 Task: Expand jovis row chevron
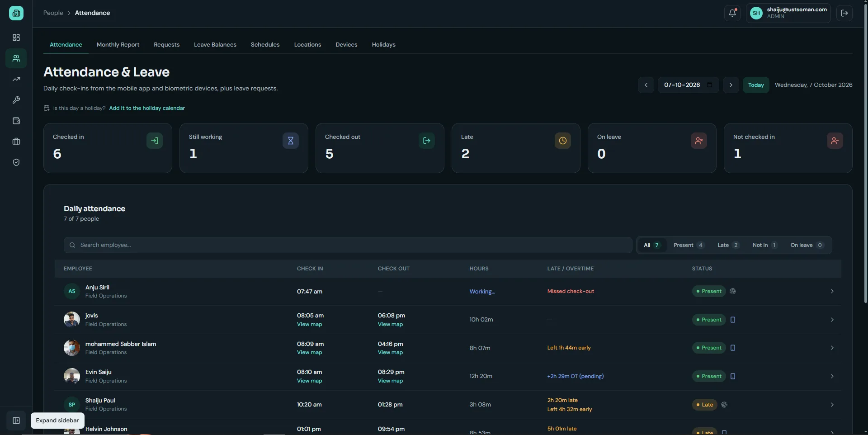832,320
